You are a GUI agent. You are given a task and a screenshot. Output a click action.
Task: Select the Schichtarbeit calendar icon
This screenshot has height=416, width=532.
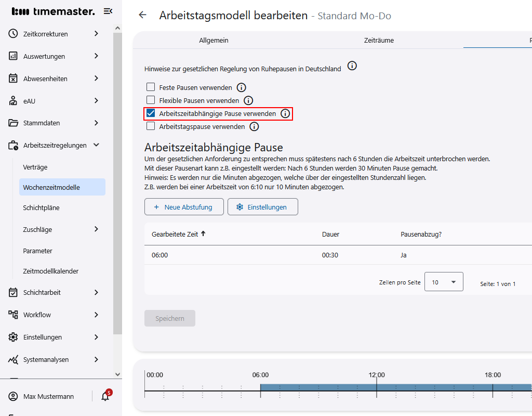[x=12, y=292]
